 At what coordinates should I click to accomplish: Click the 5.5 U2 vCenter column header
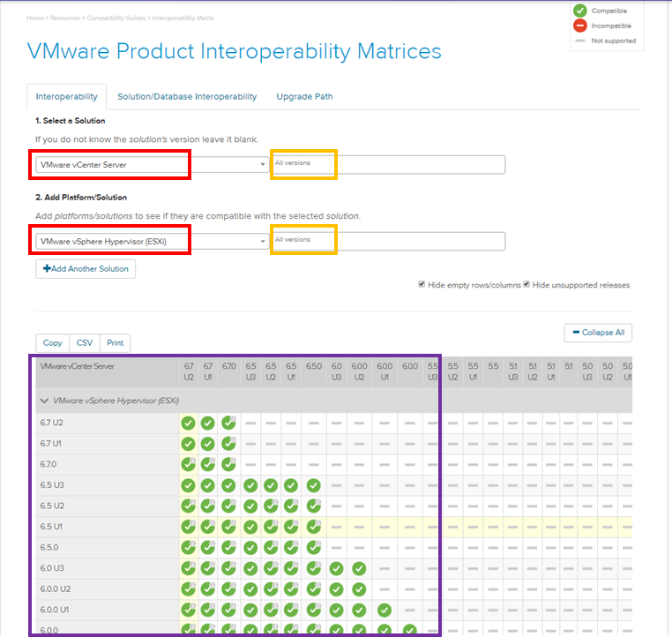point(453,371)
